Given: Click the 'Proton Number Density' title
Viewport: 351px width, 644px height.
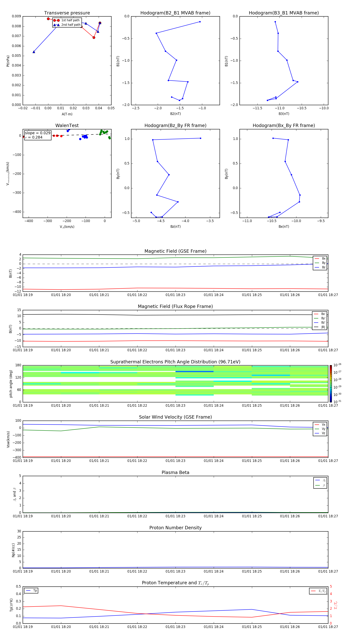Looking at the screenshot, I should coord(175,528).
